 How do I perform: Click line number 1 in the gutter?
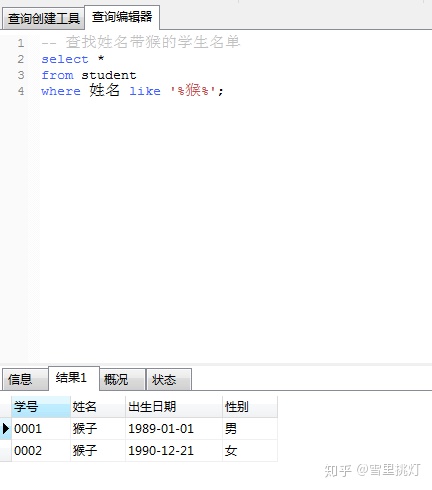click(x=21, y=43)
